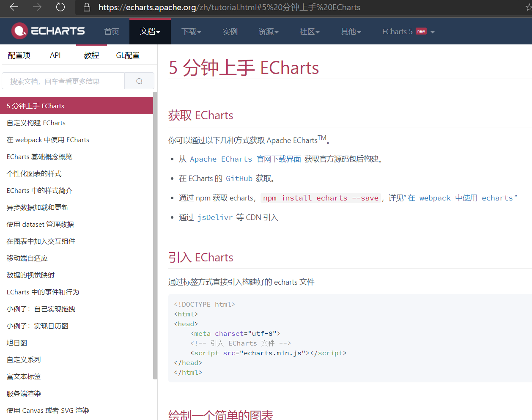This screenshot has width=532, height=420.
Task: Open '数据的视觉映射' sidebar item
Action: (77, 275)
